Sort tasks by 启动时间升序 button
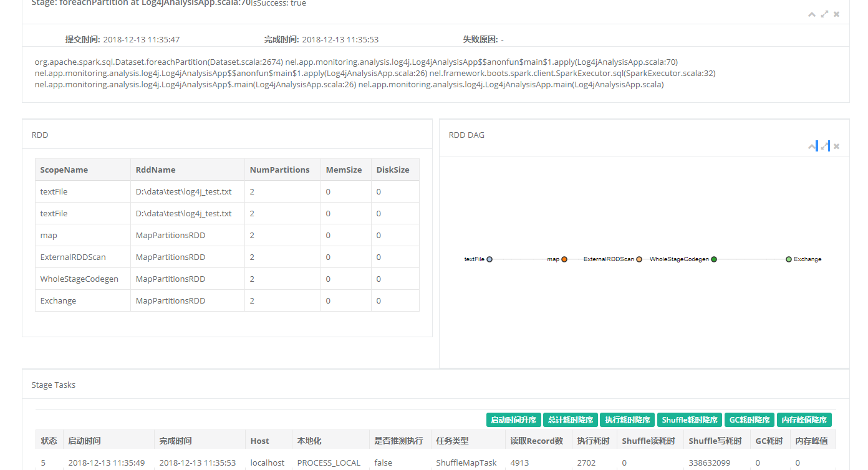 [x=513, y=420]
